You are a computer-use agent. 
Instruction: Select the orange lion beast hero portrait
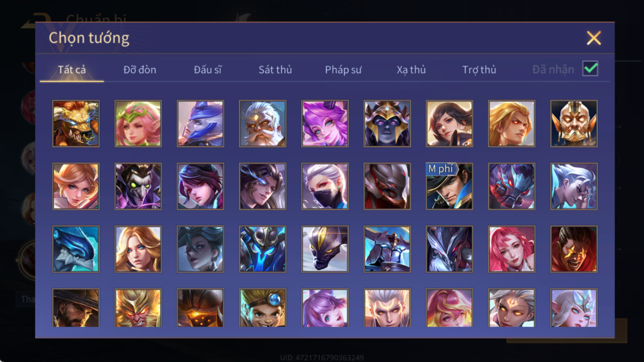(x=76, y=124)
